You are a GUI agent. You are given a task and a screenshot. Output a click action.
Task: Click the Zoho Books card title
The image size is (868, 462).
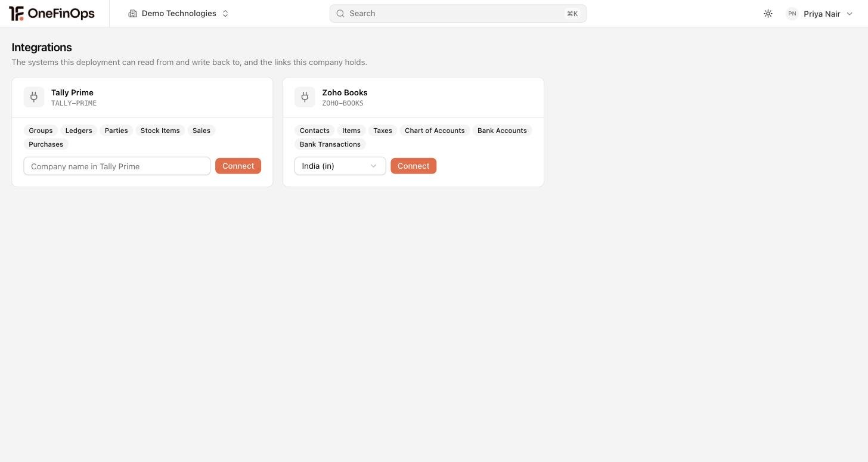(x=345, y=92)
